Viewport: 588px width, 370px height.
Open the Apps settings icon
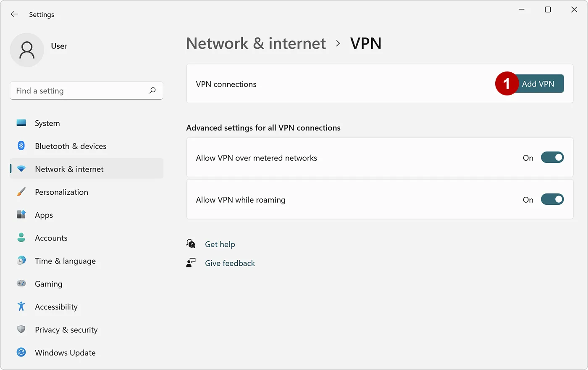(x=21, y=215)
